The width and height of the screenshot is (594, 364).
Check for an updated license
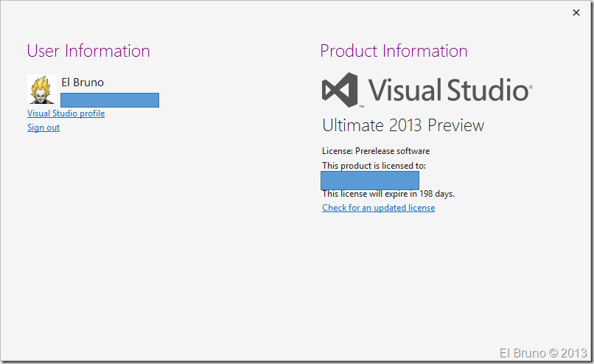[378, 208]
